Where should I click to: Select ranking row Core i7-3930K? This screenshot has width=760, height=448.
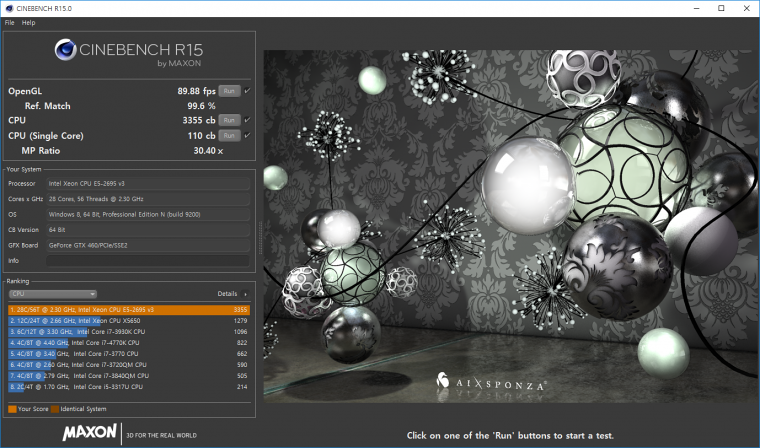tap(129, 332)
